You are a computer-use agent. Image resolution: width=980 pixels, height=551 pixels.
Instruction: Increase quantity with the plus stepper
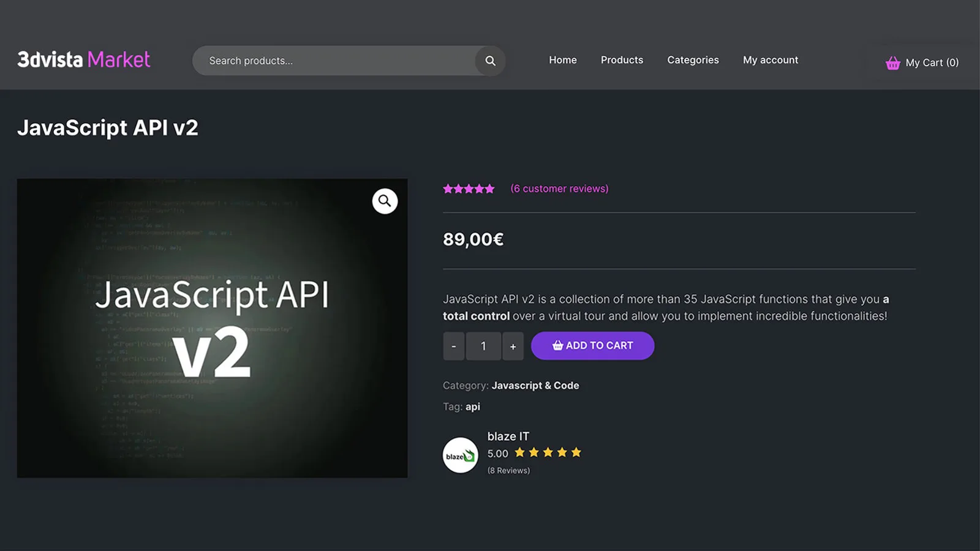(513, 345)
